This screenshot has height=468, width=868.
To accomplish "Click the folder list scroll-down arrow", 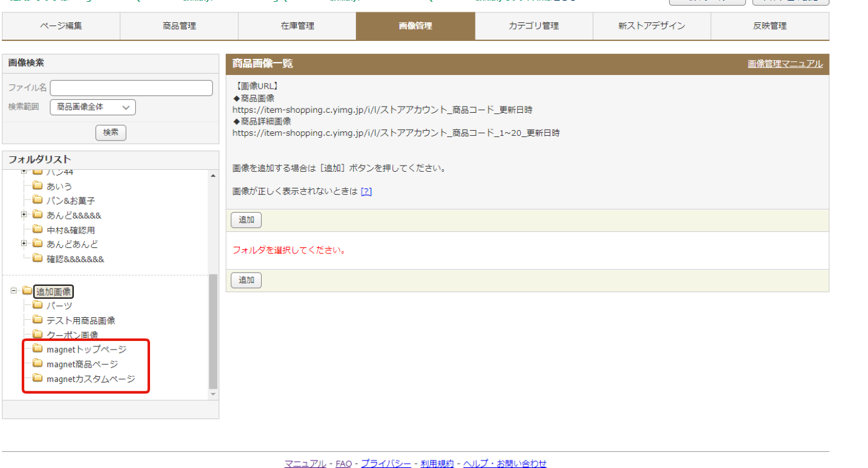I will pos(213,394).
